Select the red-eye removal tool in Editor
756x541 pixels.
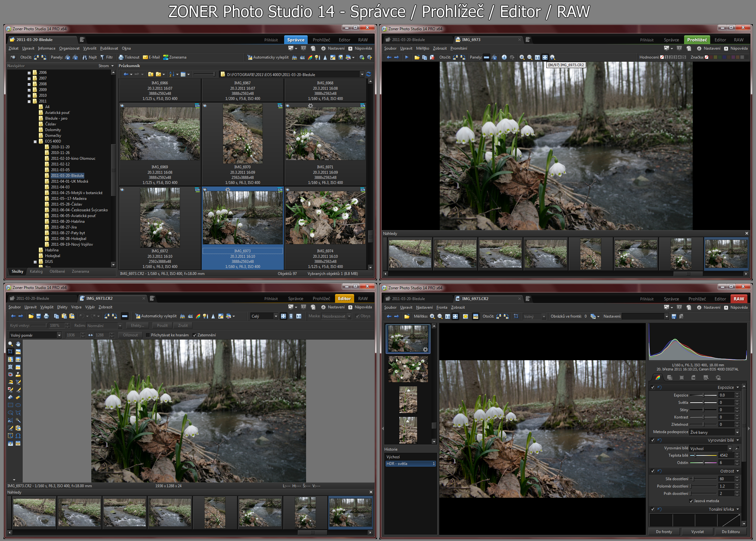10,375
